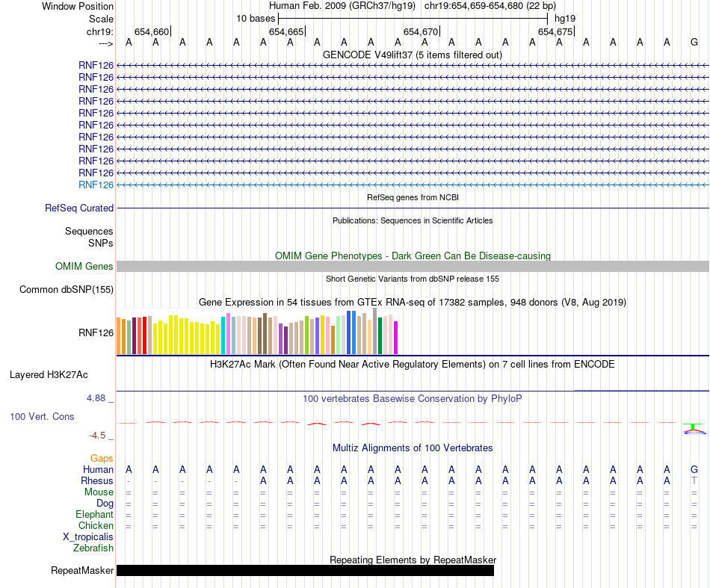Click the G base in the Human alignment row
Screen dimensions: 710x588
[x=694, y=469]
